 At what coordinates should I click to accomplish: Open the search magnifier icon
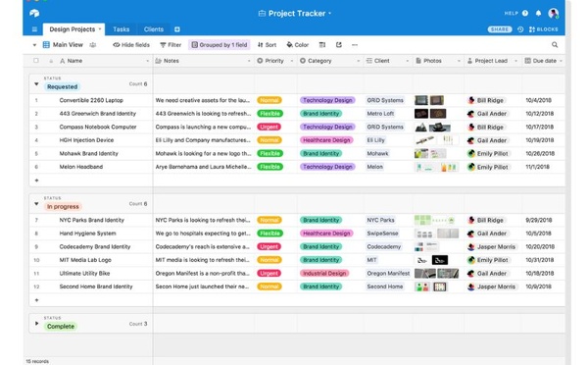(555, 45)
